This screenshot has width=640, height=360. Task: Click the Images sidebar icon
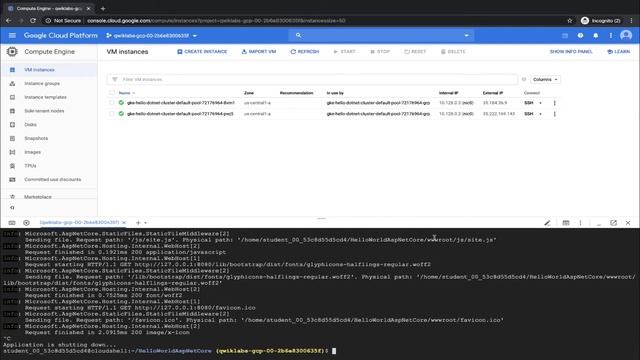[12, 152]
